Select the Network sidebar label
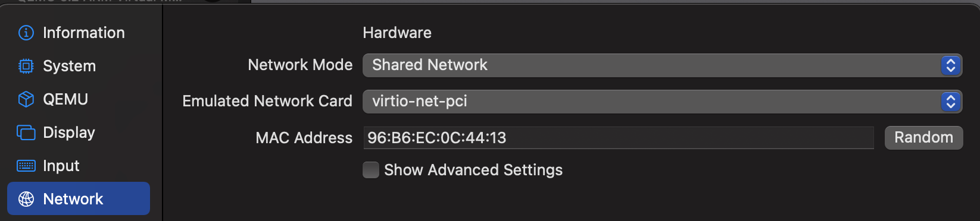 (x=73, y=199)
